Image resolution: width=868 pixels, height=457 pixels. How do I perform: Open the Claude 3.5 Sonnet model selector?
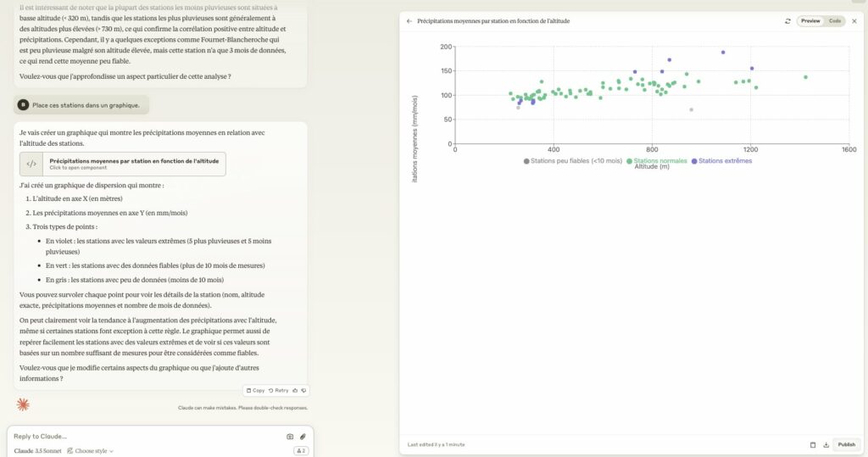coord(37,451)
